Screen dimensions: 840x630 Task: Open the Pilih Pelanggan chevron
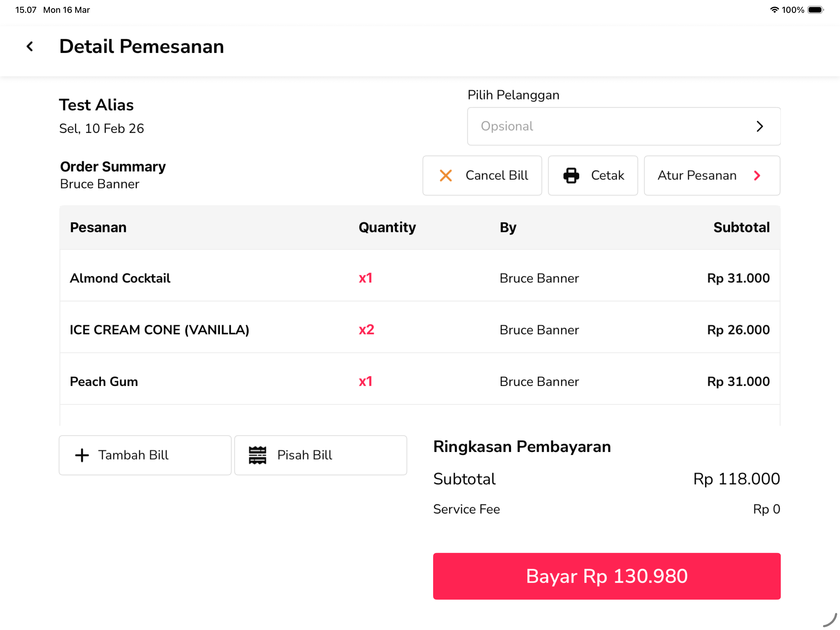click(759, 126)
